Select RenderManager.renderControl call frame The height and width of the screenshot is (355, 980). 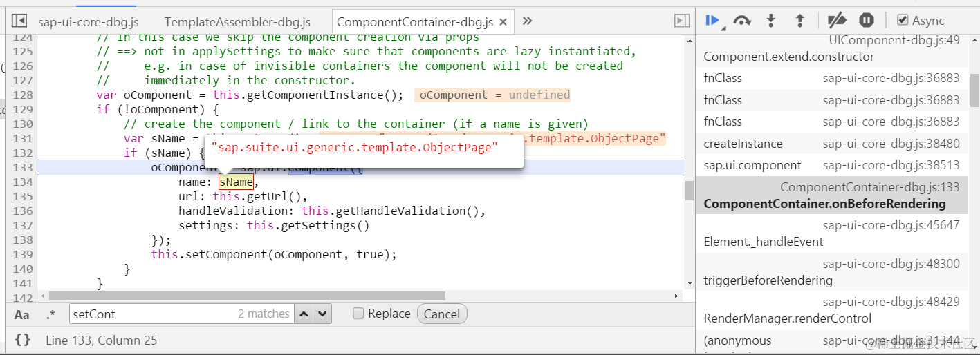pos(832,310)
